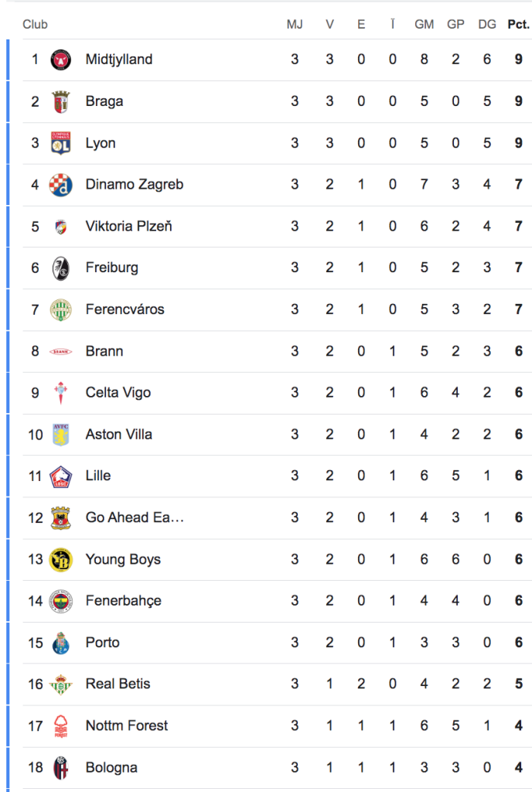The width and height of the screenshot is (532, 792).
Task: Click the Midtjylland club crest icon
Action: click(x=61, y=60)
